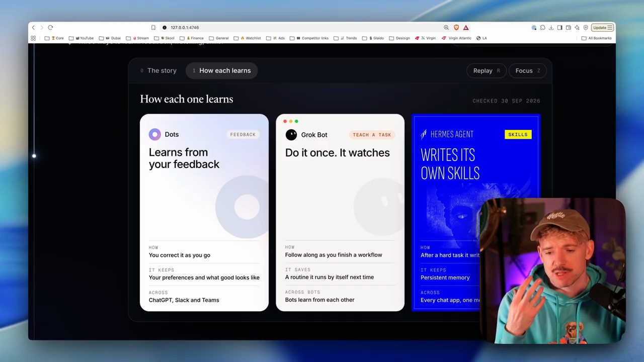The height and width of the screenshot is (362, 644).
Task: Expand the YouTube bookmarks folder
Action: tap(82, 38)
